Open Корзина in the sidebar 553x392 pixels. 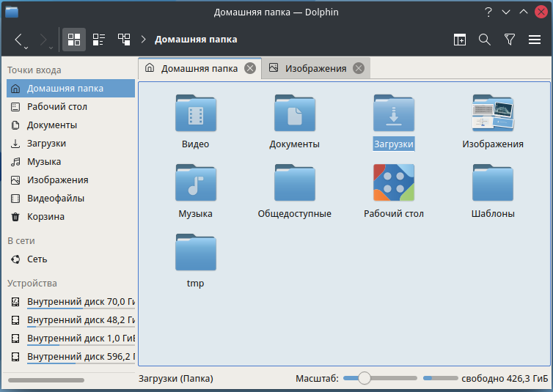tap(45, 217)
